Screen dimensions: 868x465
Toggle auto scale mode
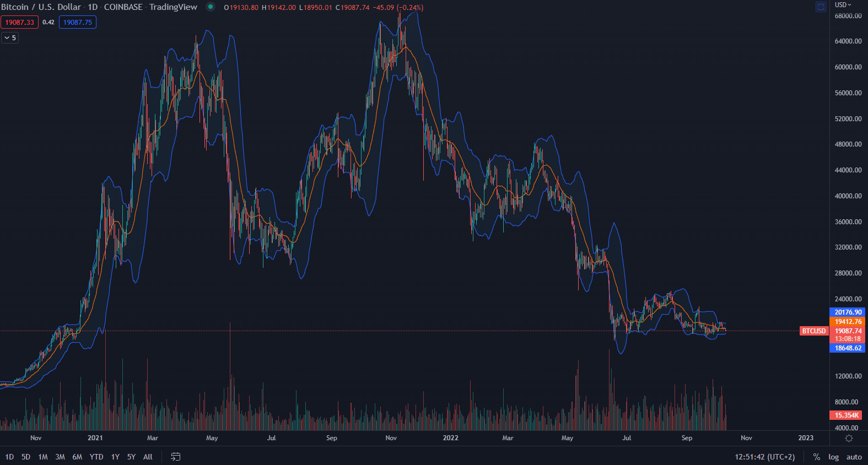click(854, 457)
